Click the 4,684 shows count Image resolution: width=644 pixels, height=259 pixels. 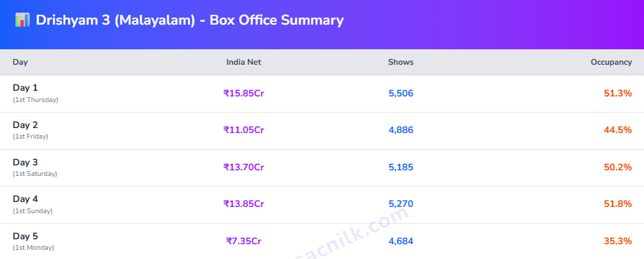(401, 241)
